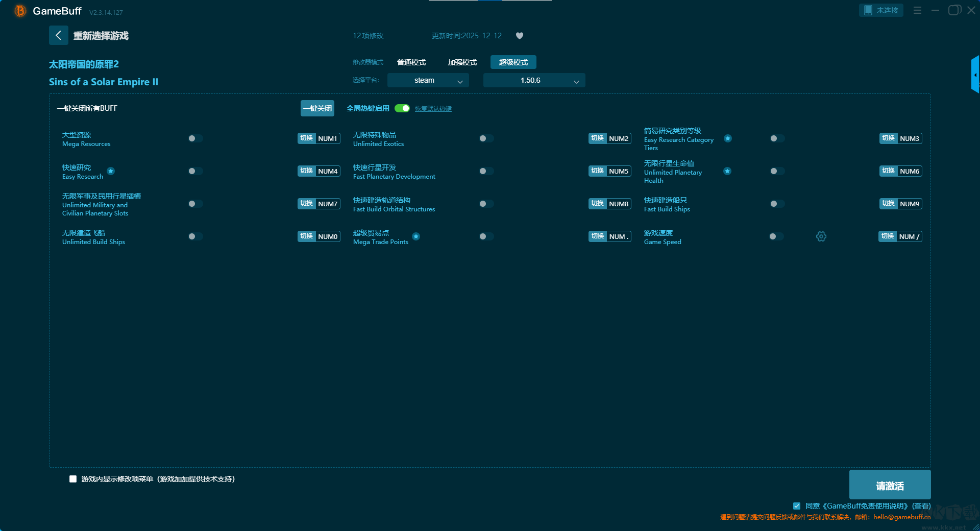Click the 恢复默认热键 link

[x=433, y=109]
